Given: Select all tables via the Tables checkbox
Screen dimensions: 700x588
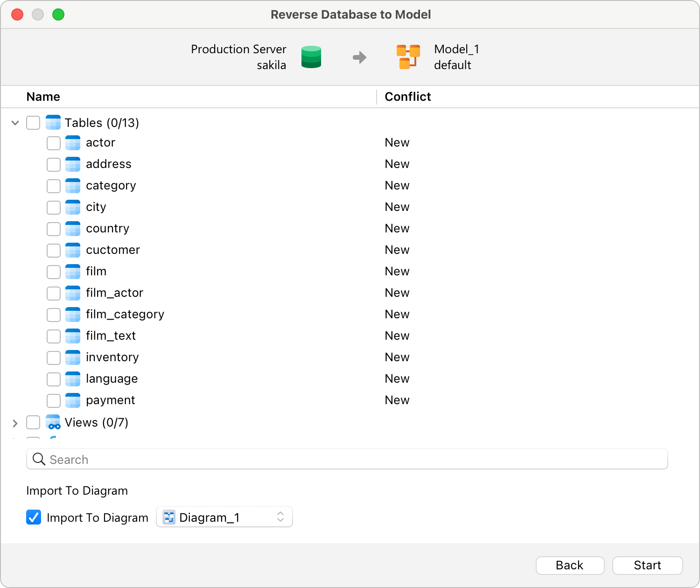Looking at the screenshot, I should (33, 122).
